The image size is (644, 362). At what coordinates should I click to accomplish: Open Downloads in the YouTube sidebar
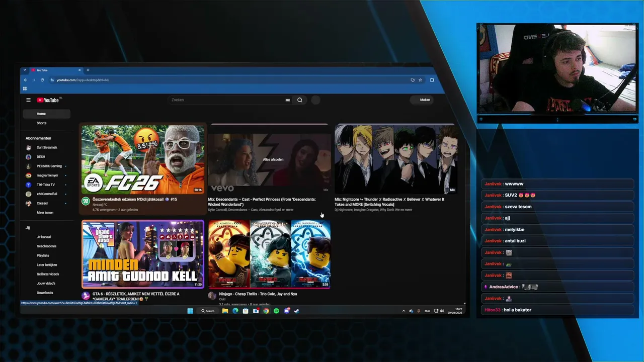pyautogui.click(x=45, y=293)
